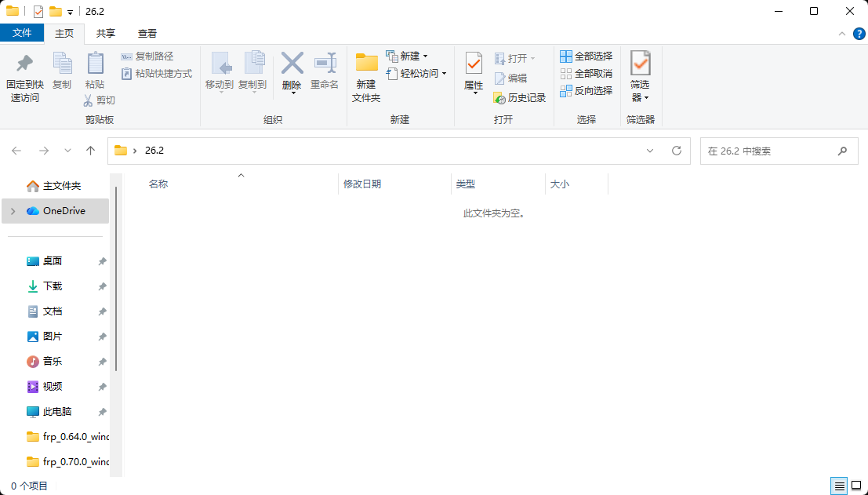Click Select all in Select group

[x=587, y=56]
